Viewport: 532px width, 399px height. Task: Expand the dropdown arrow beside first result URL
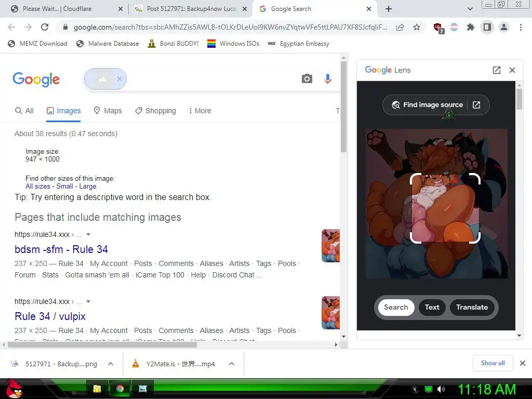(x=88, y=234)
